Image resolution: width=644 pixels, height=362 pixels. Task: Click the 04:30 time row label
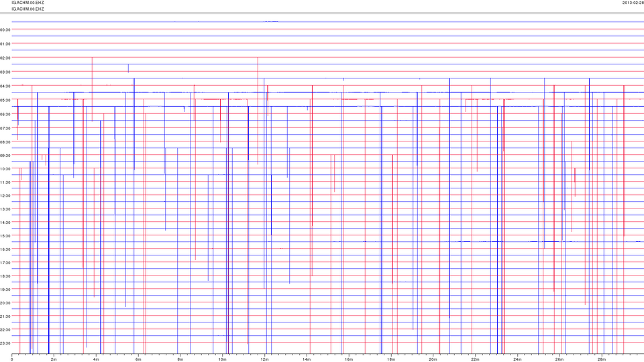(x=5, y=86)
